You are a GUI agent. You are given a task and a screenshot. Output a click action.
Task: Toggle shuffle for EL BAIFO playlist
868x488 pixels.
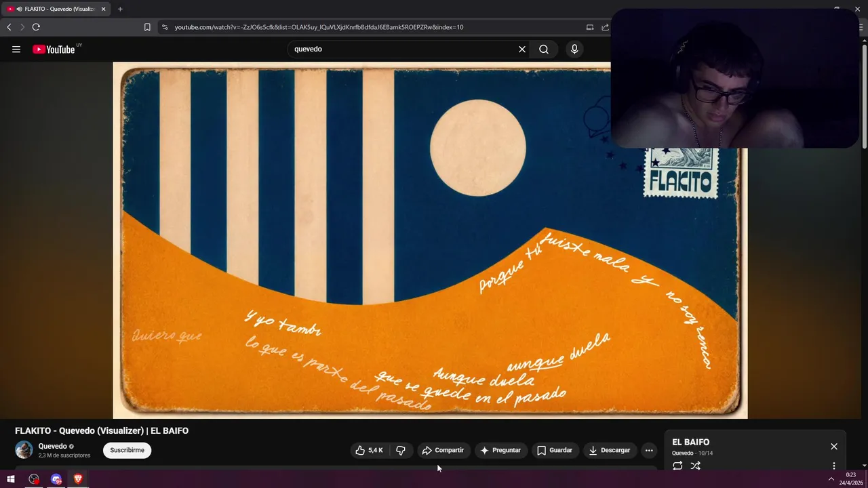[x=695, y=466]
